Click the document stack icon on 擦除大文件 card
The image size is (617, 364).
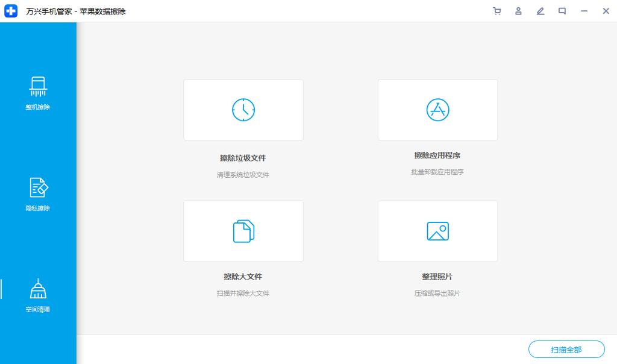(243, 231)
